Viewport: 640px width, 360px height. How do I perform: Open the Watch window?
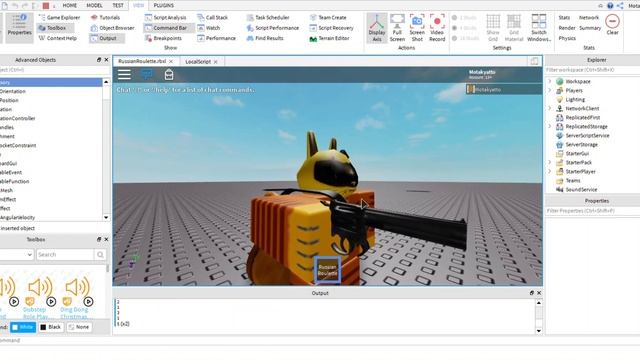[209, 28]
